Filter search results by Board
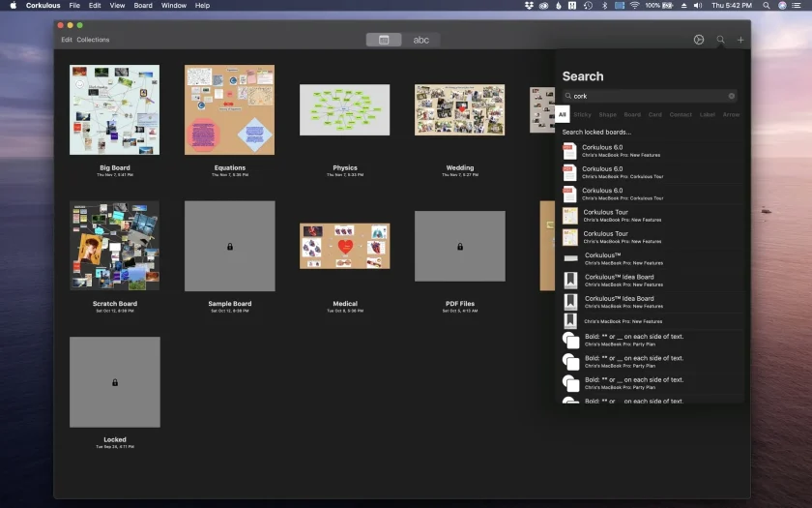812x508 pixels. [x=632, y=114]
